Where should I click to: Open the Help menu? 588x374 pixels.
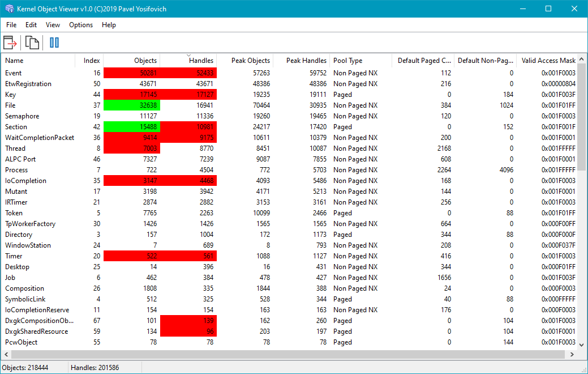click(109, 25)
